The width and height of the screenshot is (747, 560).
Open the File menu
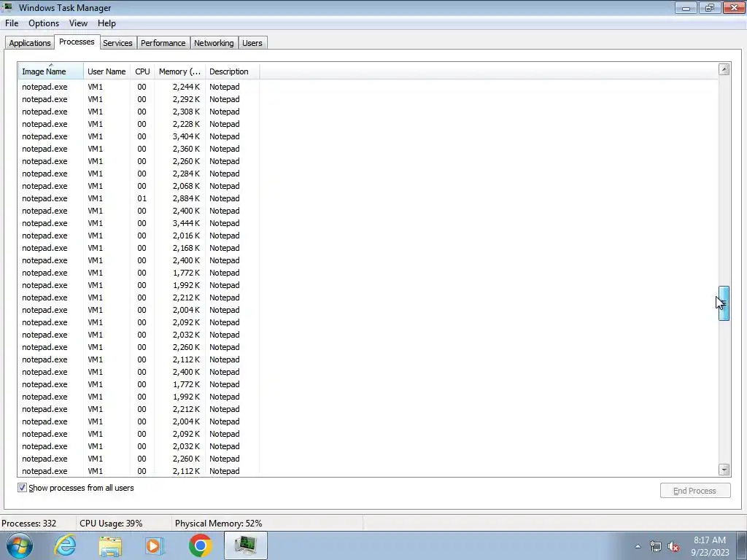[12, 23]
